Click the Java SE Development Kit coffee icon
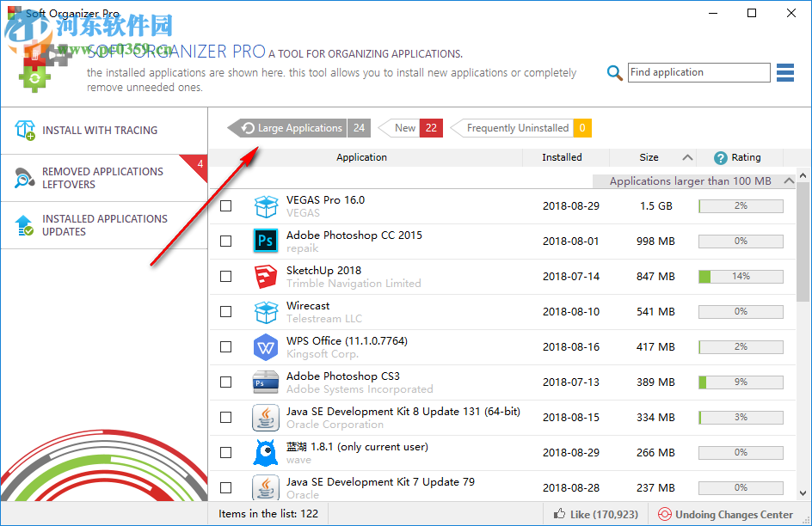 pos(266,417)
